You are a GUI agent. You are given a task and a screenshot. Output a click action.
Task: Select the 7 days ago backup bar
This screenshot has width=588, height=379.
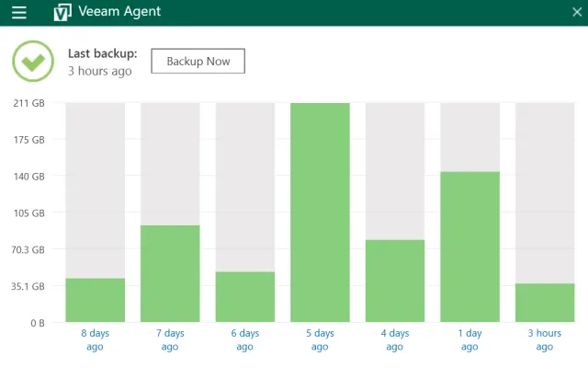pos(170,272)
